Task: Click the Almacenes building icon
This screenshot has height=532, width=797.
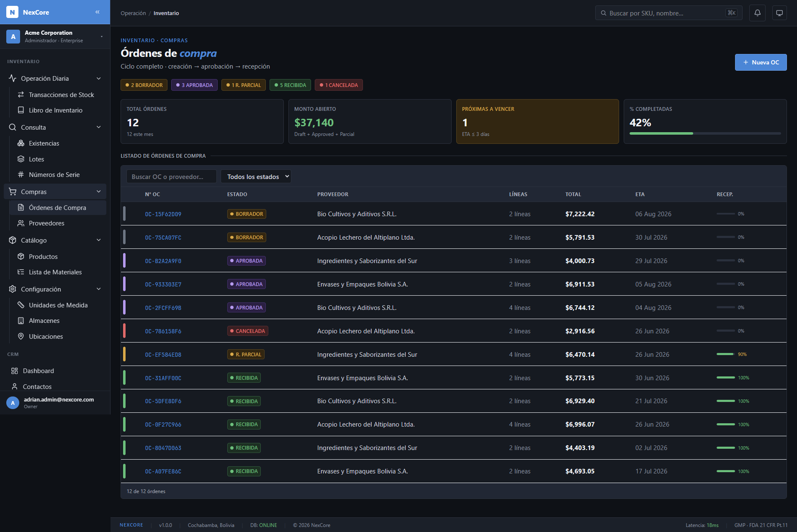Action: tap(21, 320)
